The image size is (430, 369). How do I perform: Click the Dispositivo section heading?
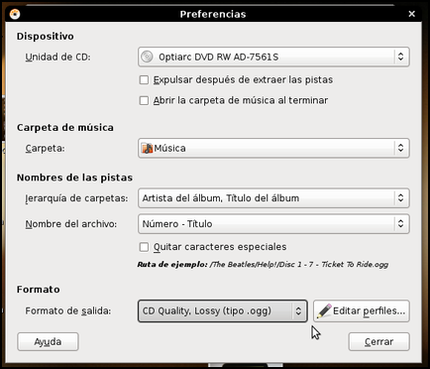coord(45,36)
